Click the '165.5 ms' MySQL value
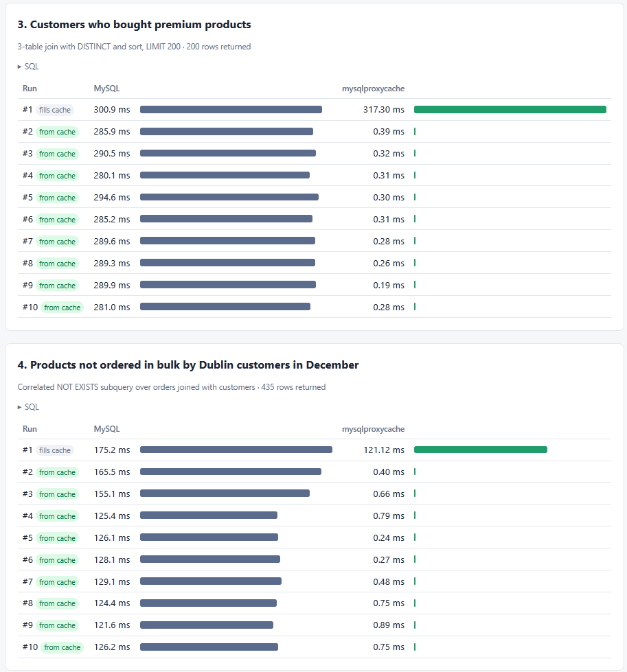 point(112,472)
